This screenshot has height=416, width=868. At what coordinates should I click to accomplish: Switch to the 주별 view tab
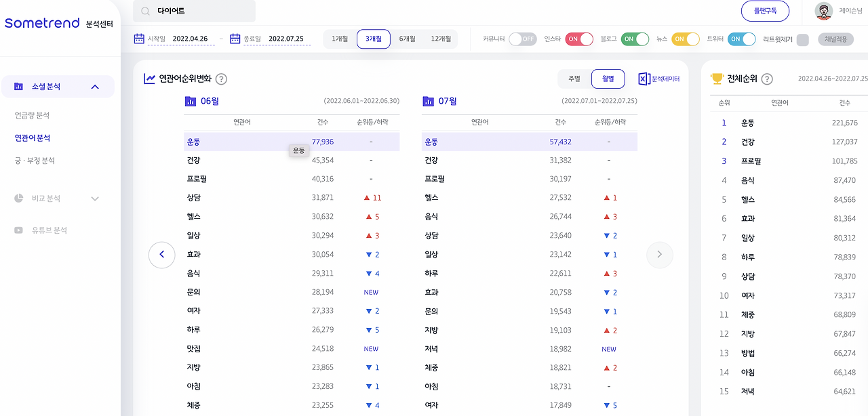point(574,79)
